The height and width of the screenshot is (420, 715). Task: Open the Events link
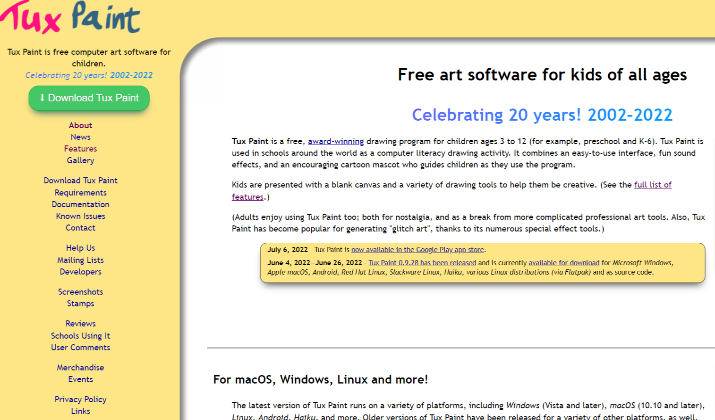click(x=80, y=379)
